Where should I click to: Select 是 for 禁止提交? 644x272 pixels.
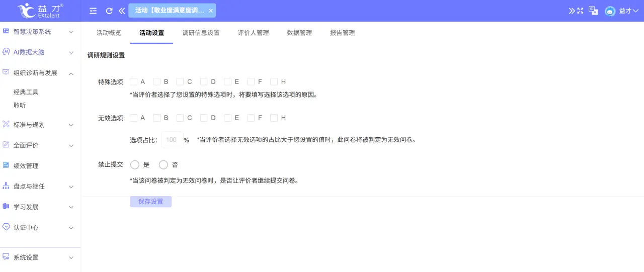point(135,164)
